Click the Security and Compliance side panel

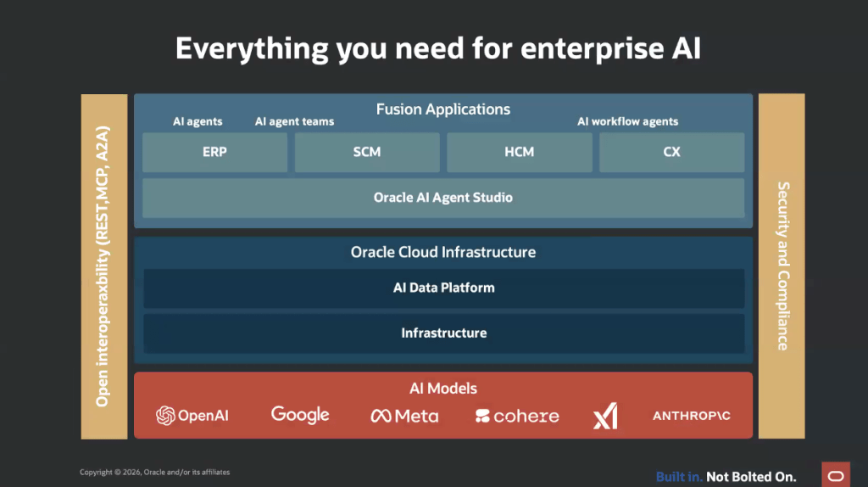[x=782, y=266]
